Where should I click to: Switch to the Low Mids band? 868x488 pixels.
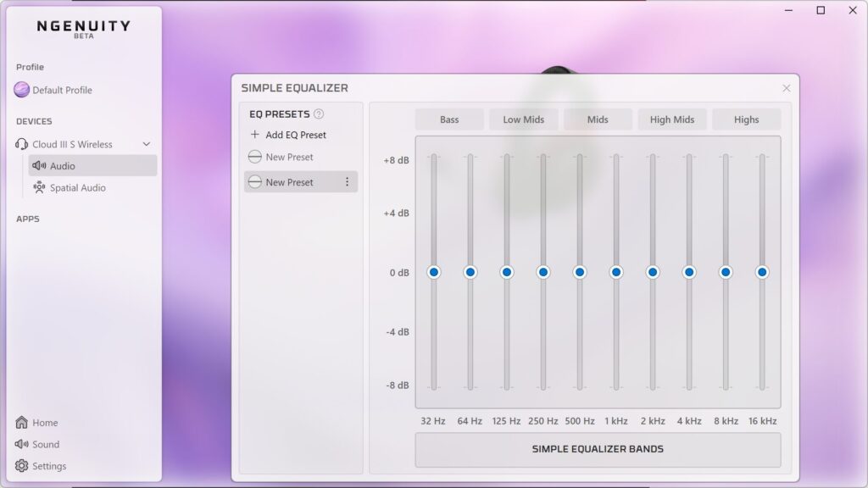[523, 119]
